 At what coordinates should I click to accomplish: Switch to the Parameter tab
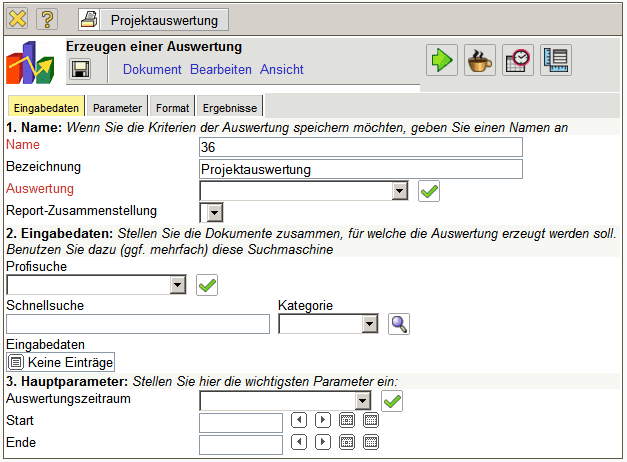click(117, 107)
